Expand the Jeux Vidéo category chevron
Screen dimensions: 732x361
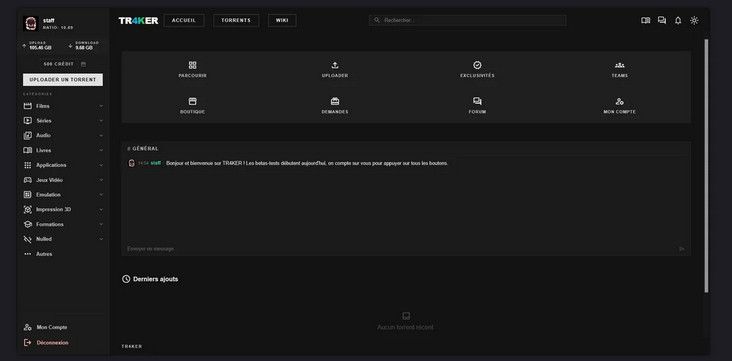[101, 180]
